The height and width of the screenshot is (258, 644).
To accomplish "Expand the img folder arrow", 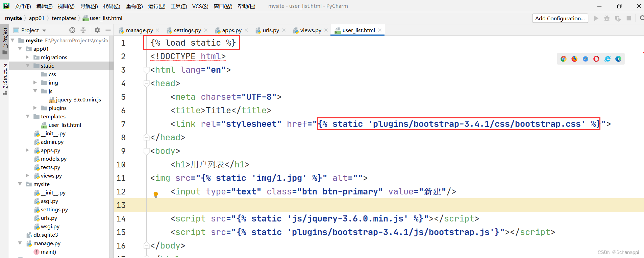I will pos(35,83).
